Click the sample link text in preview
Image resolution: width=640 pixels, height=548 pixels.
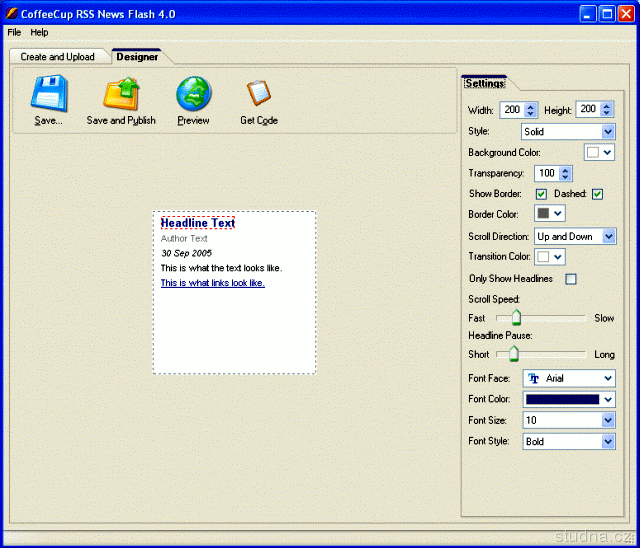click(x=212, y=283)
